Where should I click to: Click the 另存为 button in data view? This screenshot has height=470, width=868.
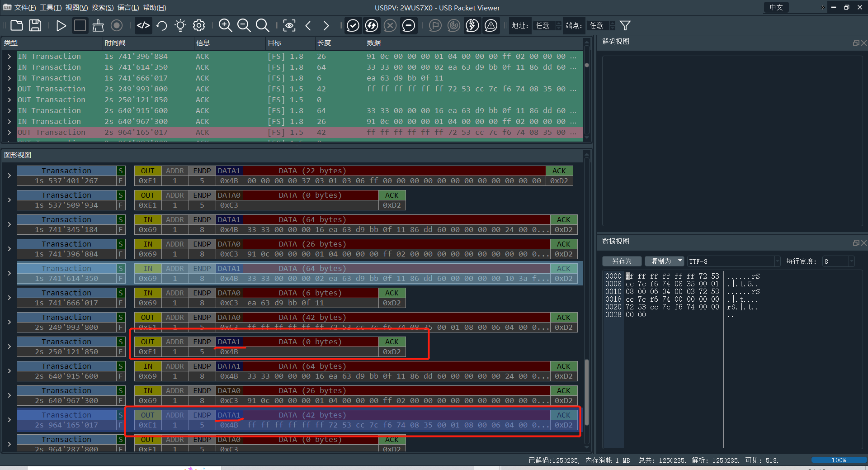click(x=622, y=261)
